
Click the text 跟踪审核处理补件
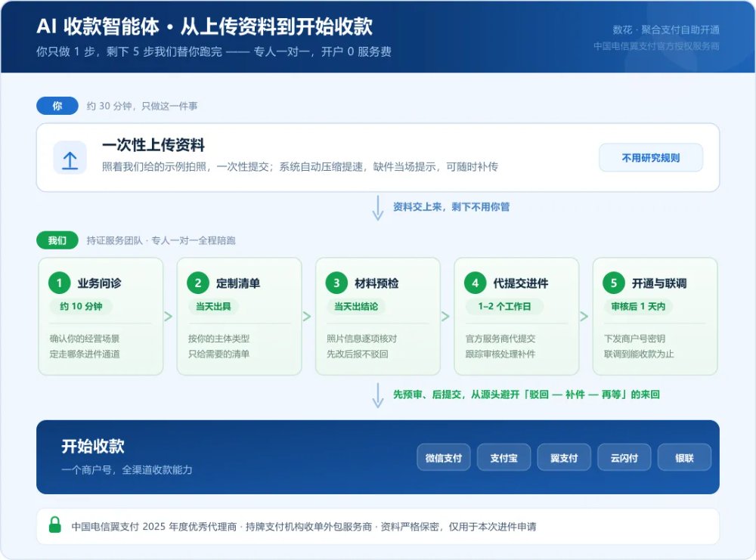[500, 354]
